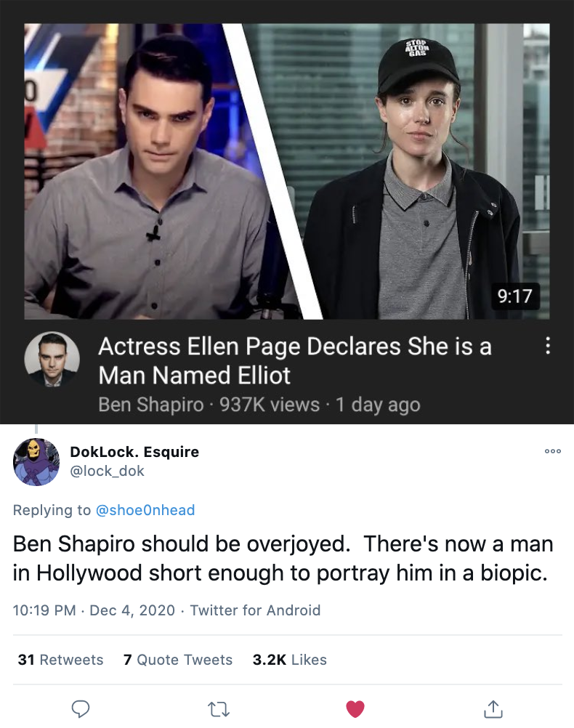Open video options via vertical three-dot menu
Image resolution: width=574 pixels, height=728 pixels.
point(549,347)
